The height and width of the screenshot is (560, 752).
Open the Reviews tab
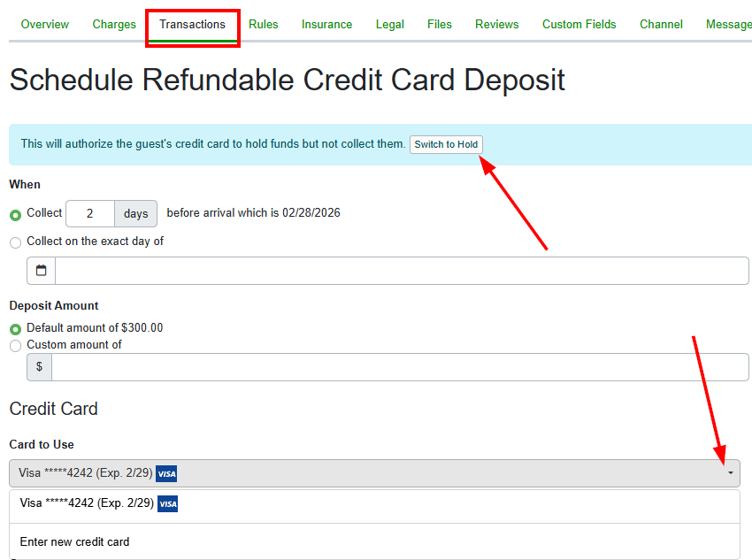(x=496, y=24)
